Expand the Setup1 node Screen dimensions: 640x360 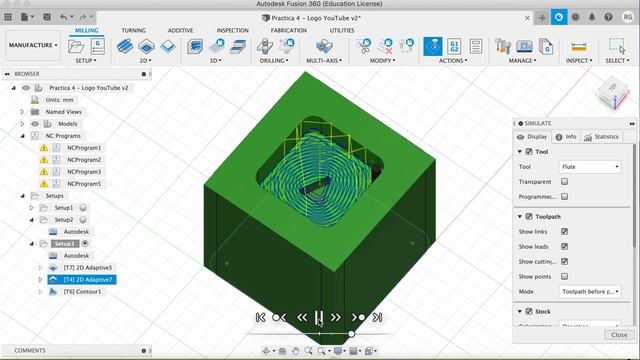[x=31, y=208]
